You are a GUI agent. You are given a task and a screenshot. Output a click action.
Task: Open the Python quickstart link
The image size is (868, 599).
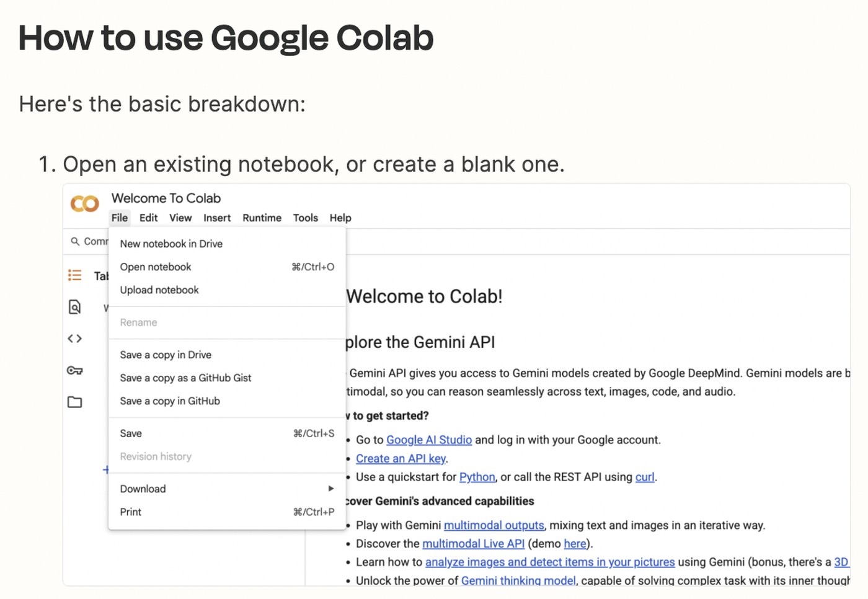click(x=476, y=477)
